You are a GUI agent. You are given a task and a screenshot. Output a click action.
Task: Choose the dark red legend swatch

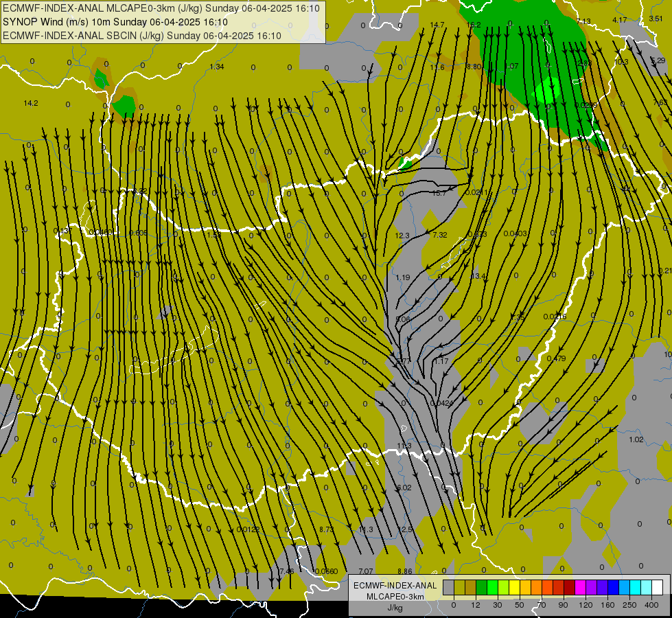click(569, 587)
